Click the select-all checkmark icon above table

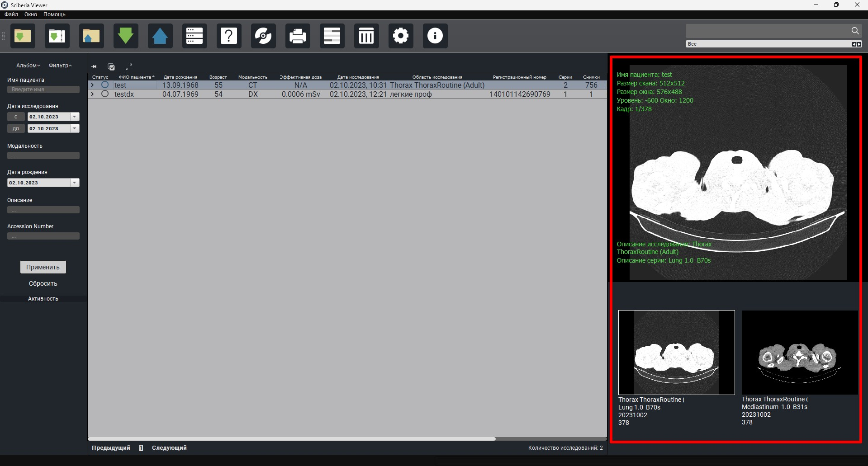coord(112,67)
